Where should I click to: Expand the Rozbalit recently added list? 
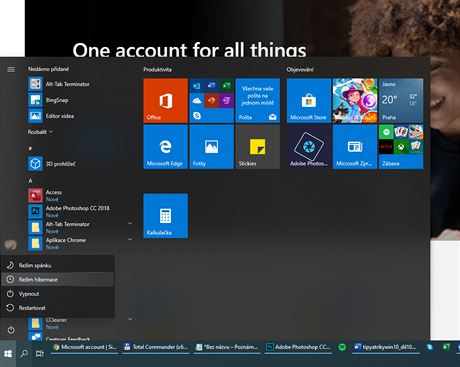click(40, 132)
